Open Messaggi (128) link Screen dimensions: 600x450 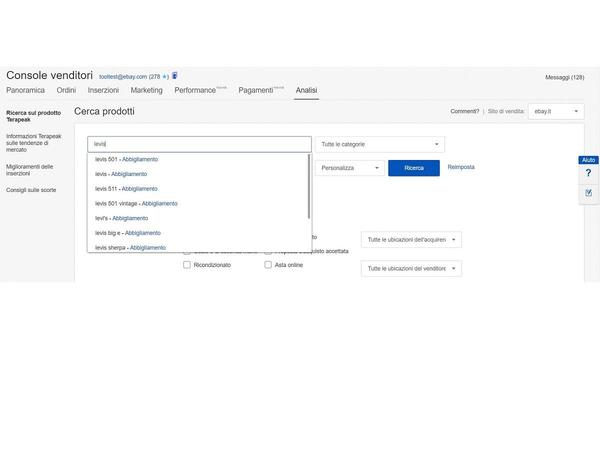pos(564,77)
